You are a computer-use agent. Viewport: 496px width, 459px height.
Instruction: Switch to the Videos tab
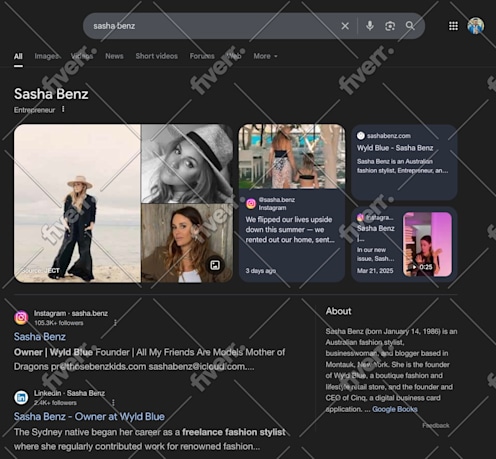click(82, 56)
